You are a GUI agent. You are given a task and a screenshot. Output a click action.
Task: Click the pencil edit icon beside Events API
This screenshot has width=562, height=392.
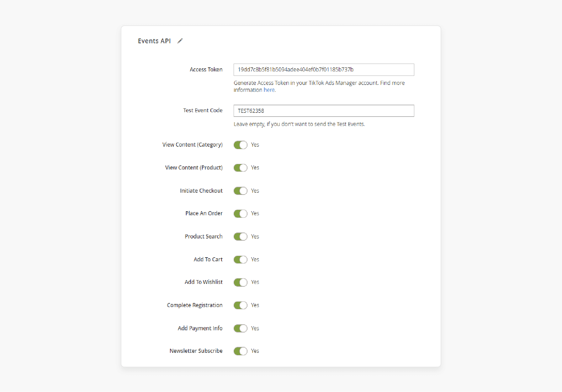tap(180, 41)
